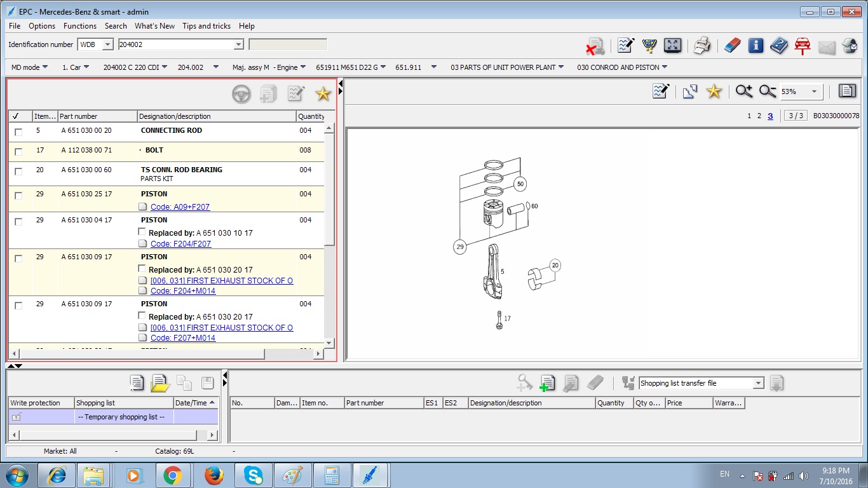Open the red car vehicle icon
Image resolution: width=868 pixels, height=488 pixels.
tap(803, 46)
